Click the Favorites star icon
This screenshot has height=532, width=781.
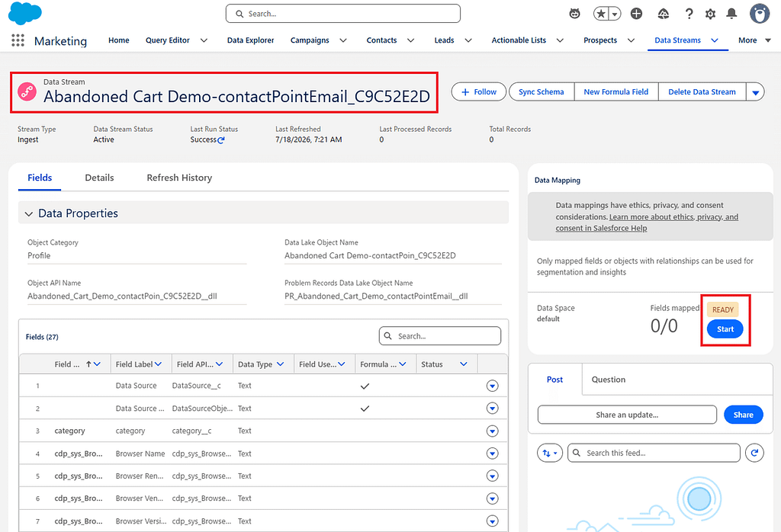[x=601, y=14]
